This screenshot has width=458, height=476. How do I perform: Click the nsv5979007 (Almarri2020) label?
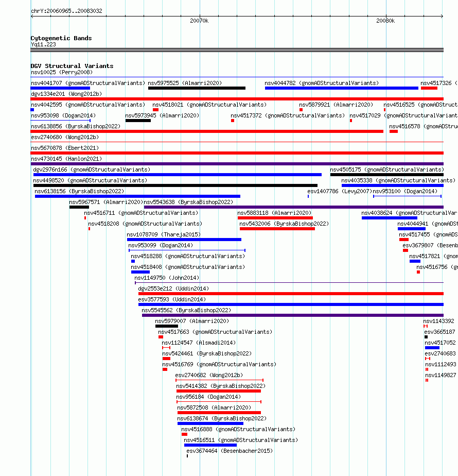[192, 321]
